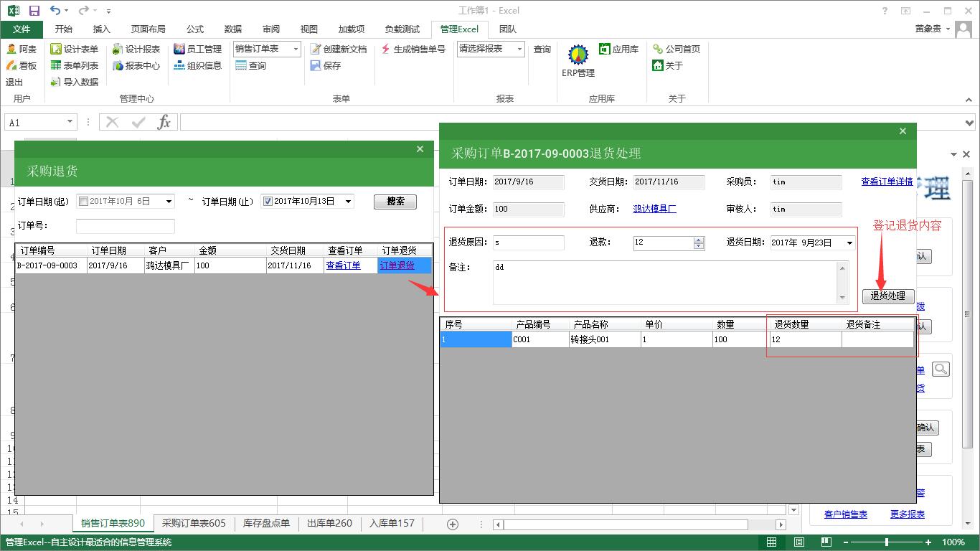This screenshot has width=980, height=551.
Task: Click 创建新文档 create new document
Action: click(x=338, y=49)
